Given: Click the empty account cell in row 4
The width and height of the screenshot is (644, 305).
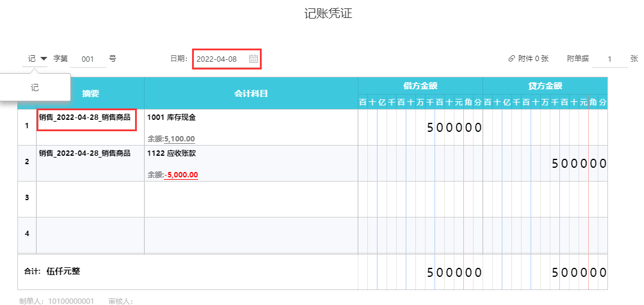Looking at the screenshot, I should click(251, 235).
